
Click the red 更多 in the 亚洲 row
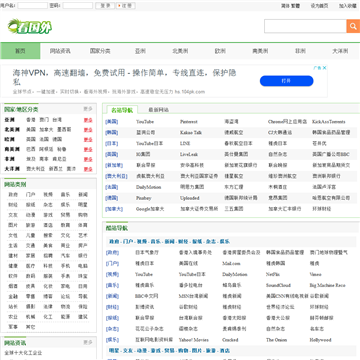[88, 120]
